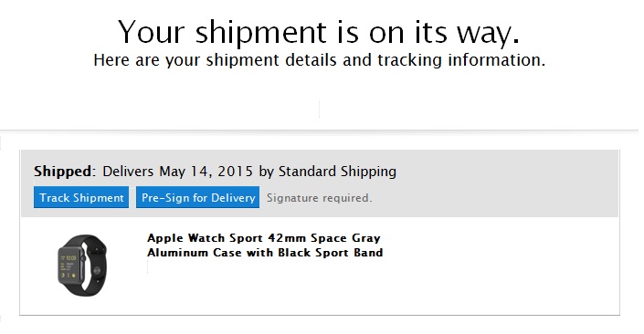This screenshot has height=334, width=644.
Task: Click the 'Signature required.' note
Action: 319,198
